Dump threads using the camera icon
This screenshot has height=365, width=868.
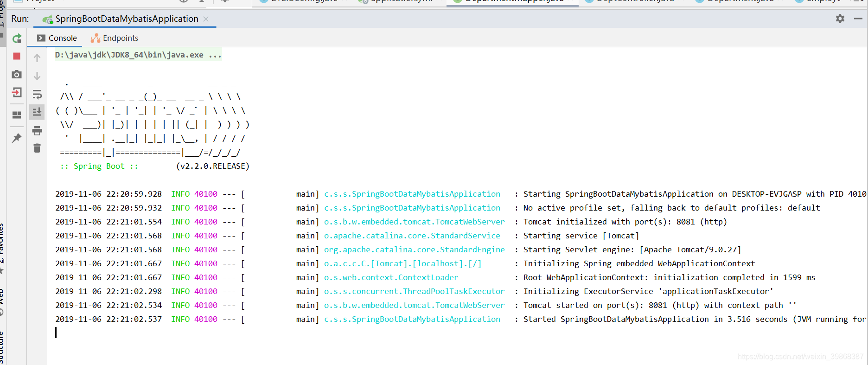click(x=17, y=74)
